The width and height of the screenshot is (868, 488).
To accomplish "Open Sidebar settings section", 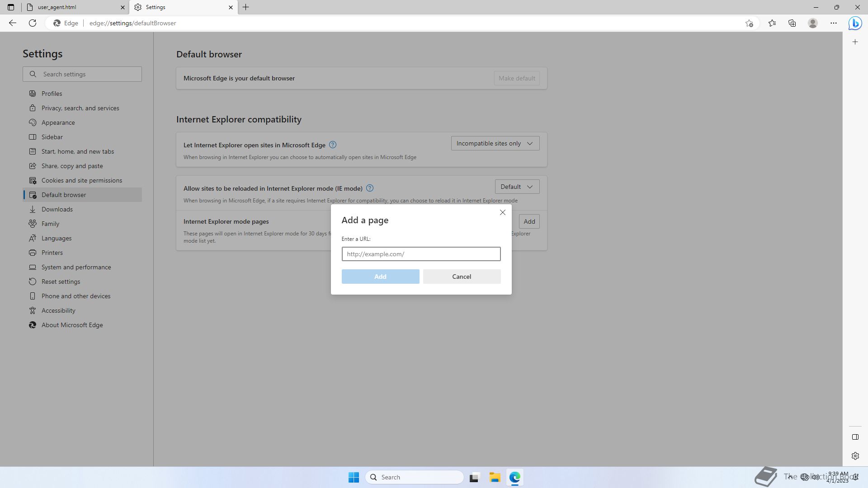I will click(82, 137).
